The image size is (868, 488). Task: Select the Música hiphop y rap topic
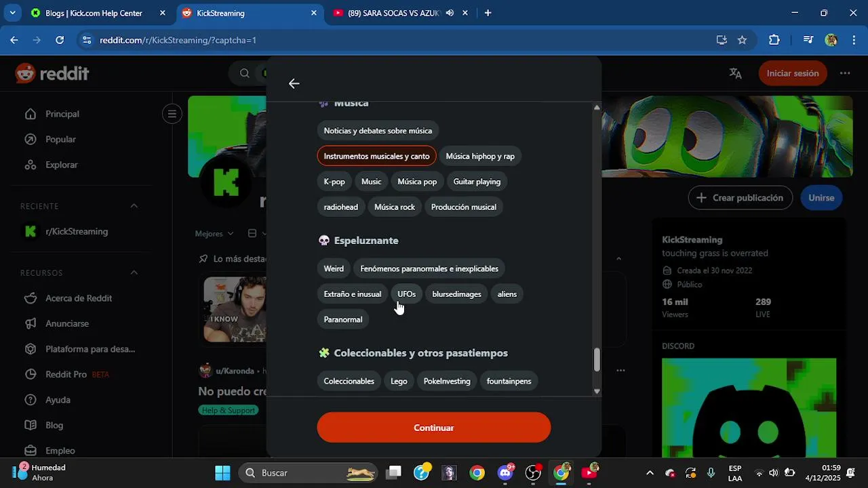click(480, 156)
